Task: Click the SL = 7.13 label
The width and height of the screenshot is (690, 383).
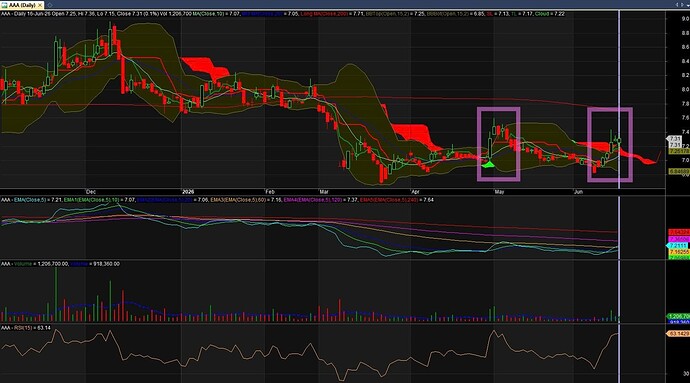Action: (x=498, y=14)
